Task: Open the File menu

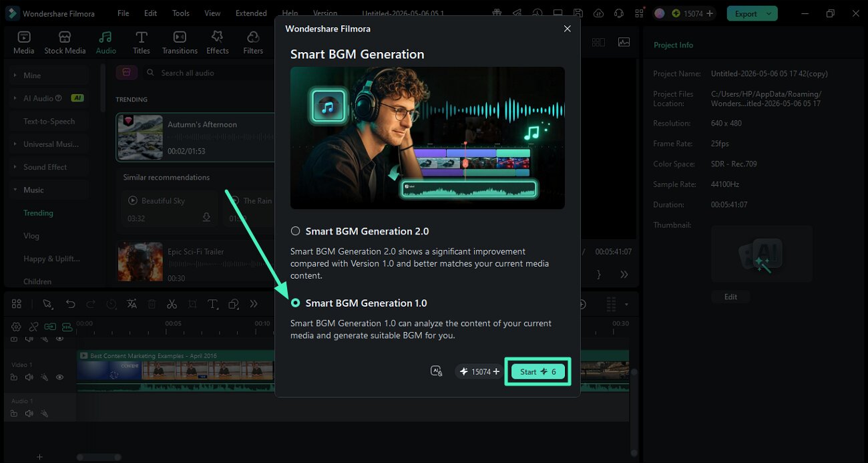Action: 124,13
